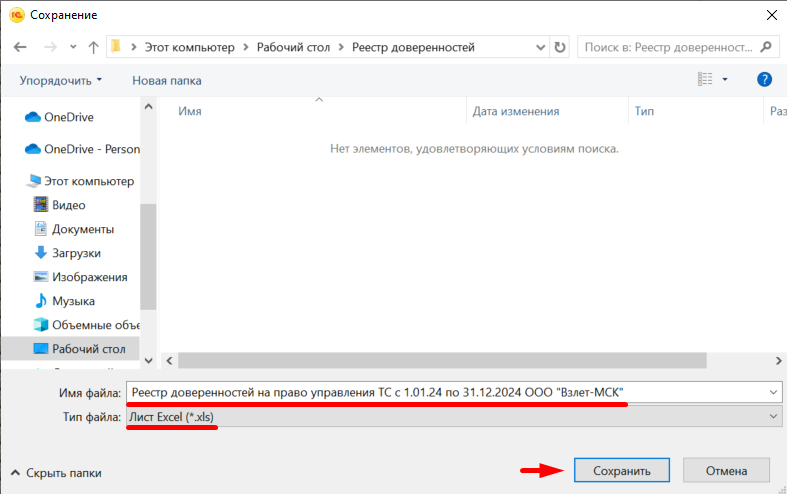Go up one folder level

click(x=93, y=47)
